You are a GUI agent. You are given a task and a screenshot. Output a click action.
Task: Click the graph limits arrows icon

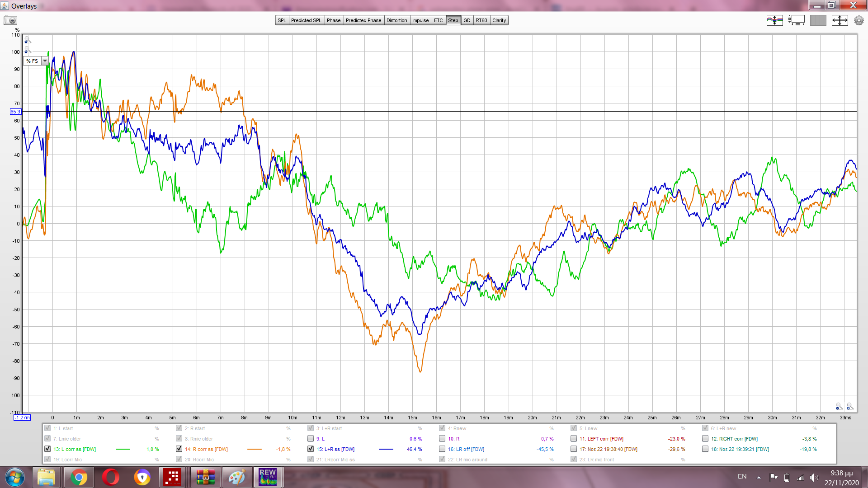tap(840, 20)
